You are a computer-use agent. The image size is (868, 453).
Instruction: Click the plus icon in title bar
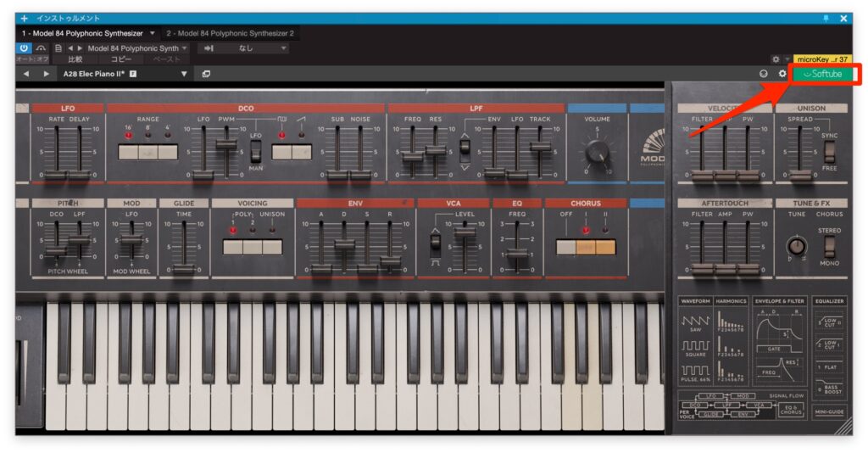click(x=24, y=18)
